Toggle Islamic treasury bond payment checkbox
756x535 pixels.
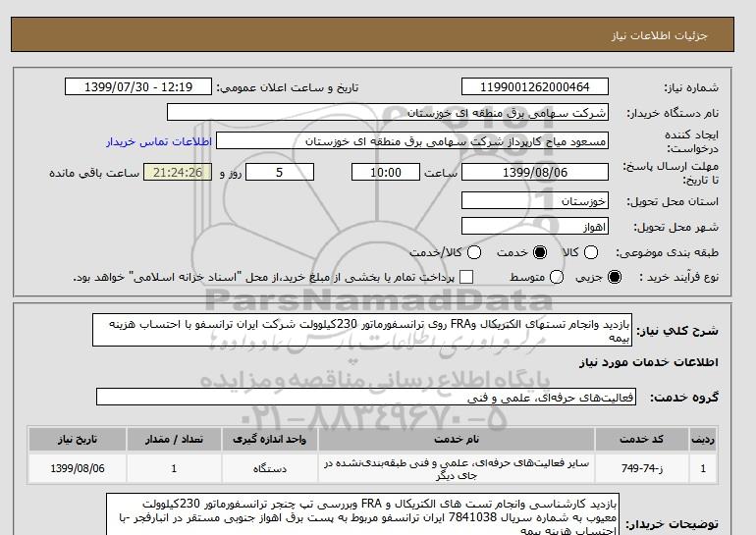pyautogui.click(x=466, y=277)
